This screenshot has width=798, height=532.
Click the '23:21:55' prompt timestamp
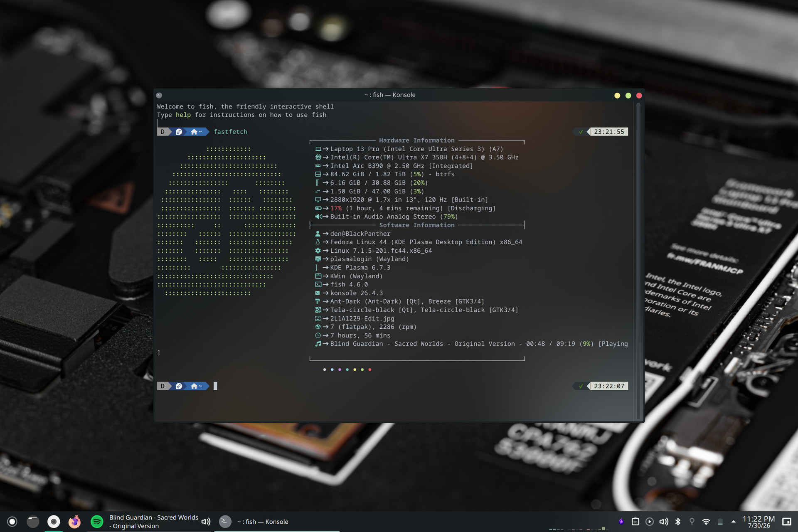point(609,132)
